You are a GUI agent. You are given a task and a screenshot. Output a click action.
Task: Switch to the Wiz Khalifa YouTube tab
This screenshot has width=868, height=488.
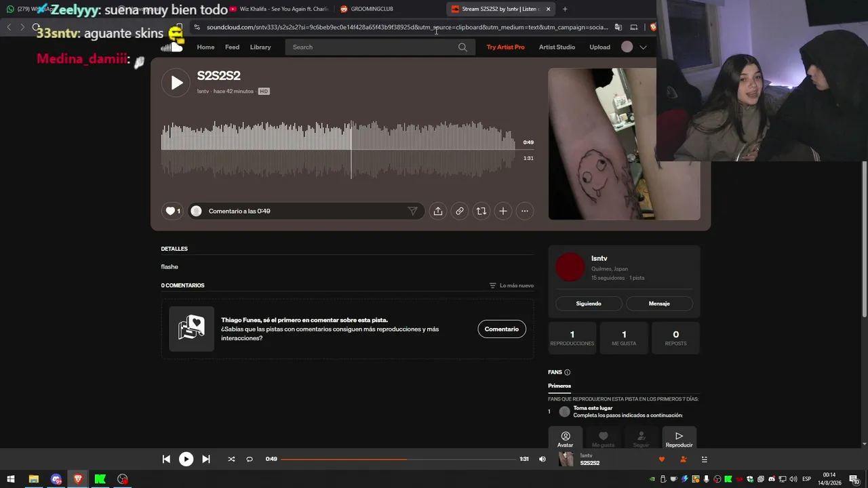coord(280,9)
